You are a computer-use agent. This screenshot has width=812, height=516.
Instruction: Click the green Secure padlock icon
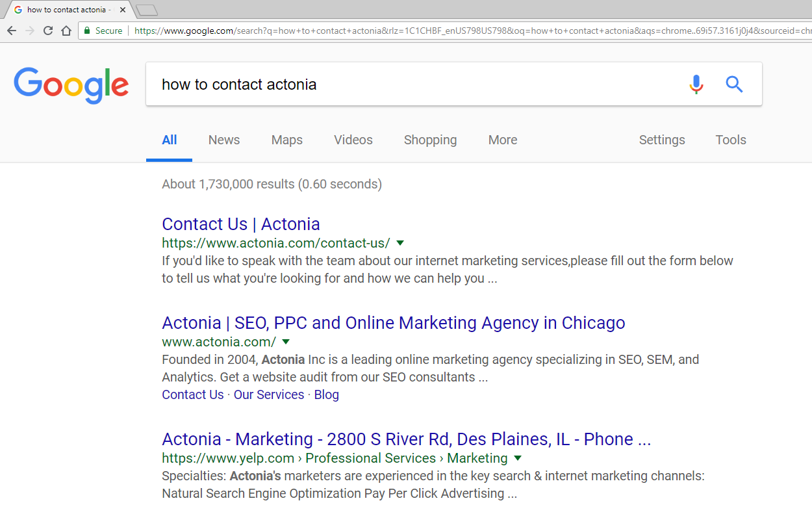tap(87, 31)
